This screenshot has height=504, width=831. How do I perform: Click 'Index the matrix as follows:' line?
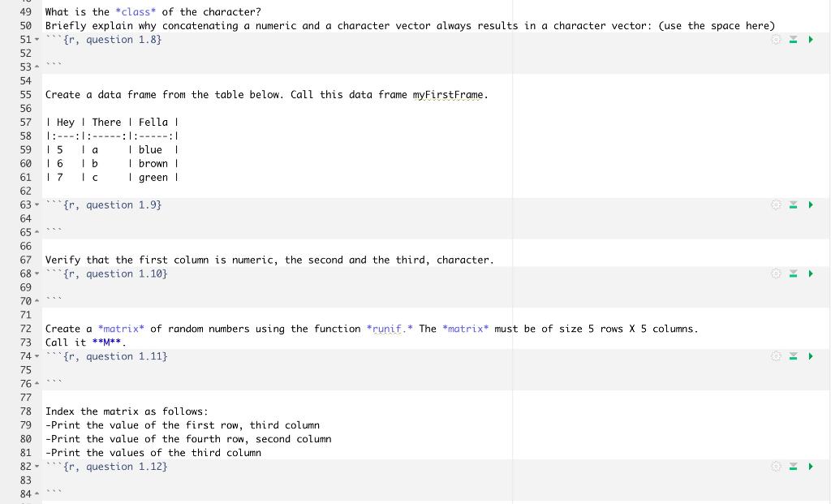click(x=127, y=411)
